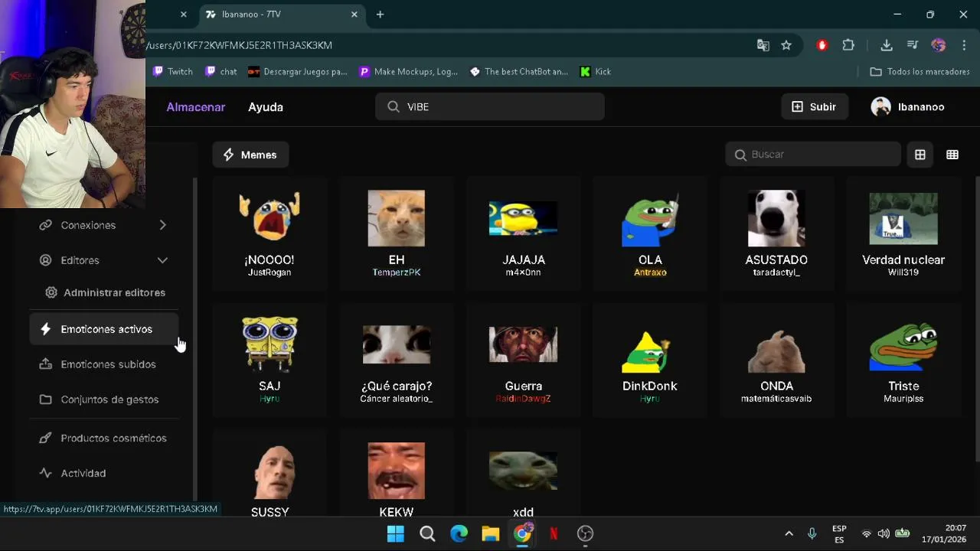
Task: Bookmark this page with the star icon
Action: 786,45
